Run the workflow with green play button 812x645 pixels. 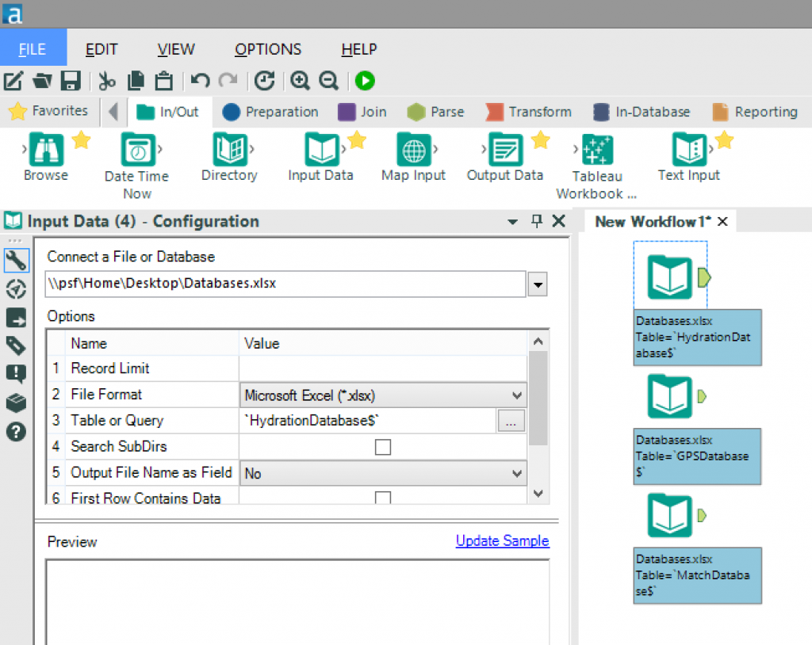point(365,81)
